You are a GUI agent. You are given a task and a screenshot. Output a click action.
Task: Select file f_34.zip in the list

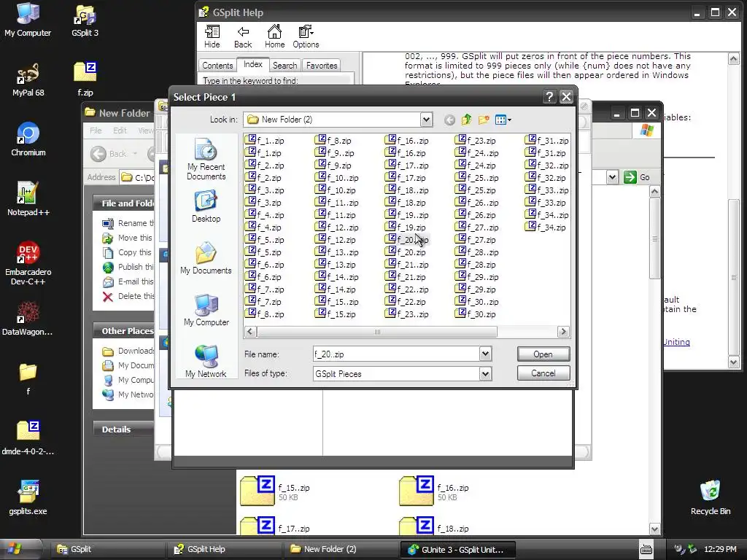[546, 227]
